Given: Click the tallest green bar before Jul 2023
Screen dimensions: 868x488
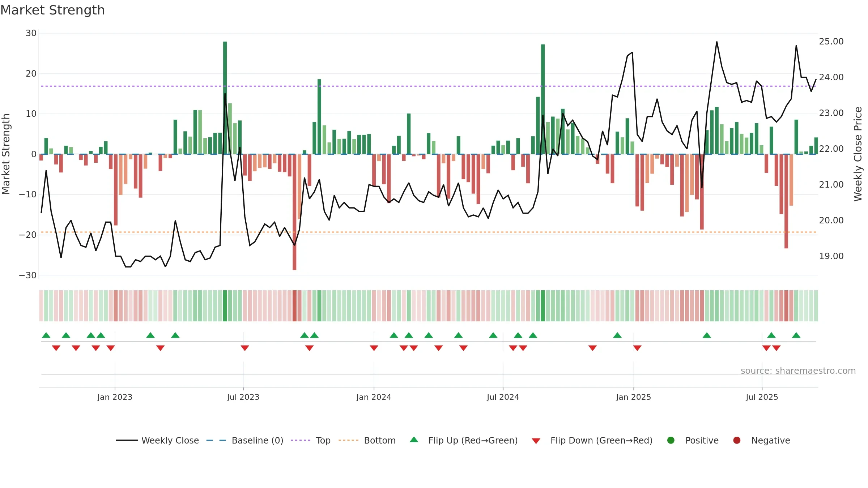Looking at the screenshot, I should pyautogui.click(x=225, y=98).
